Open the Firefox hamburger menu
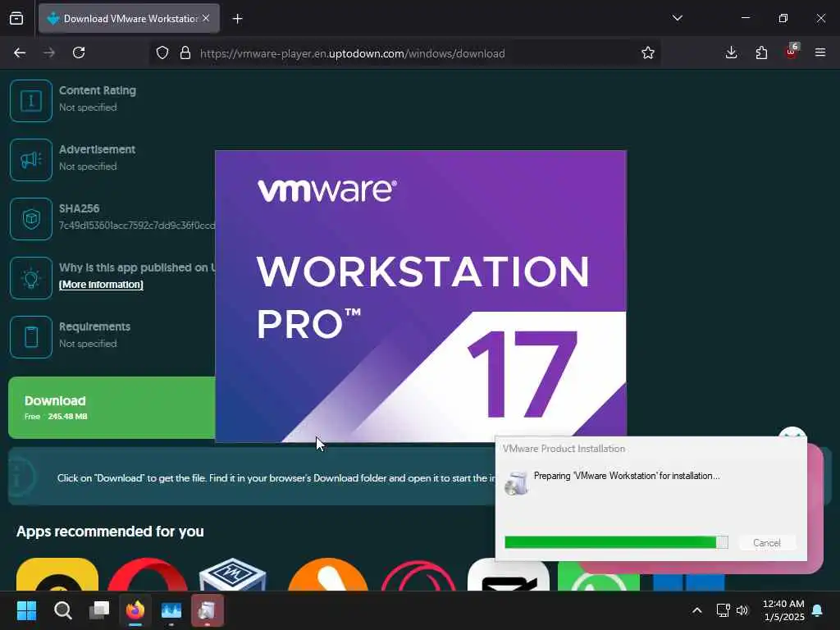The width and height of the screenshot is (840, 630). (x=820, y=52)
